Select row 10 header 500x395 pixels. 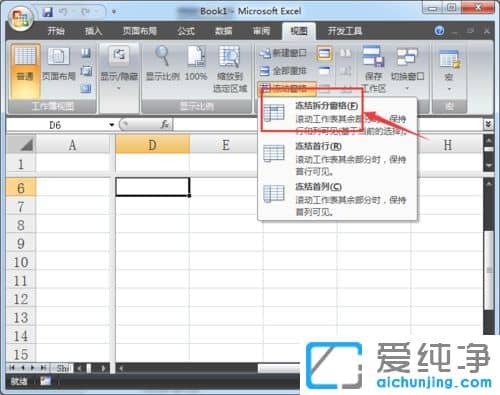click(x=21, y=262)
